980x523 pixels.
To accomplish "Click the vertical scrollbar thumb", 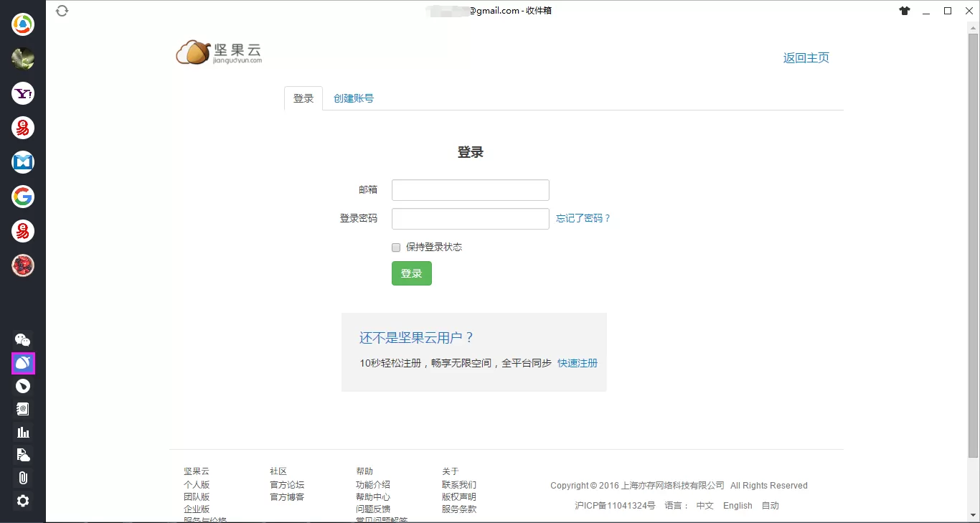I will coord(974,245).
